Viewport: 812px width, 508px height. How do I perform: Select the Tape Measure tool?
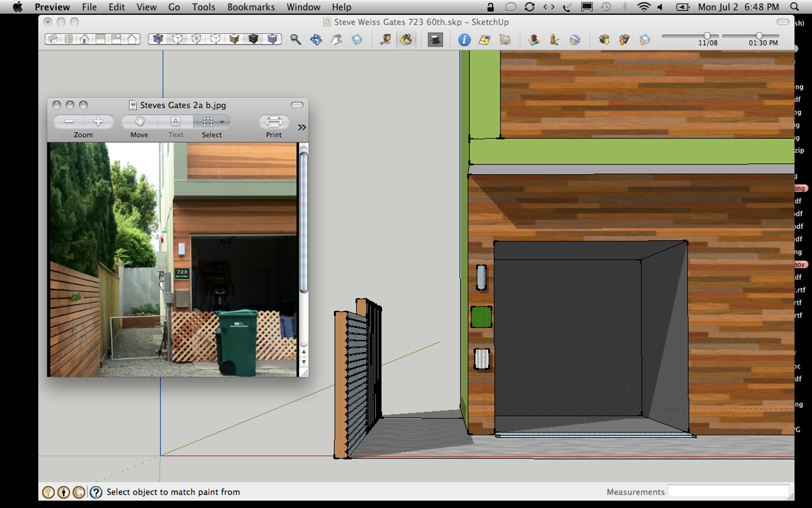[x=386, y=40]
